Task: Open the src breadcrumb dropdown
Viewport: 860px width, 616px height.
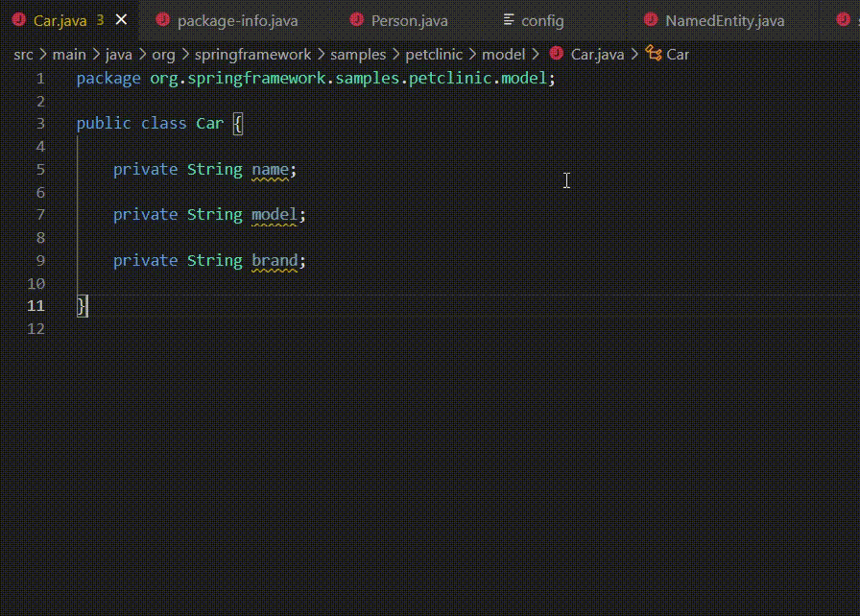Action: point(24,55)
